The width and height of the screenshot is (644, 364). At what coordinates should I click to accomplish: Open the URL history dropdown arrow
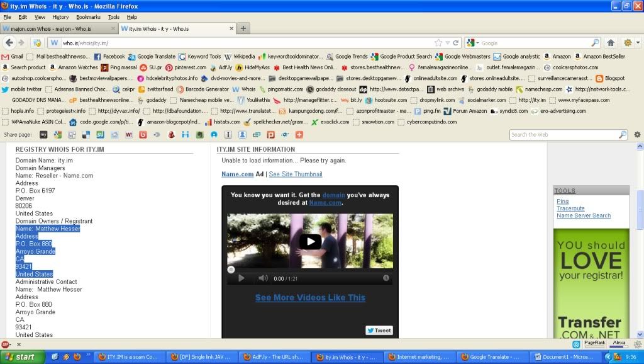click(x=447, y=43)
